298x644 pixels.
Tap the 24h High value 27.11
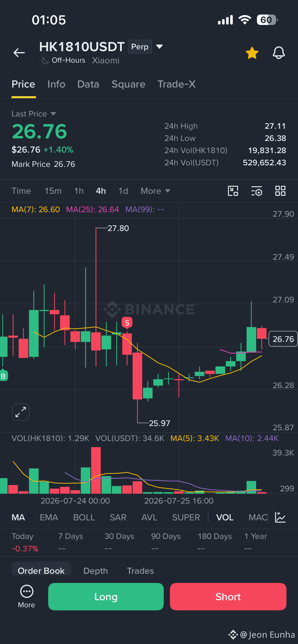[x=275, y=126]
